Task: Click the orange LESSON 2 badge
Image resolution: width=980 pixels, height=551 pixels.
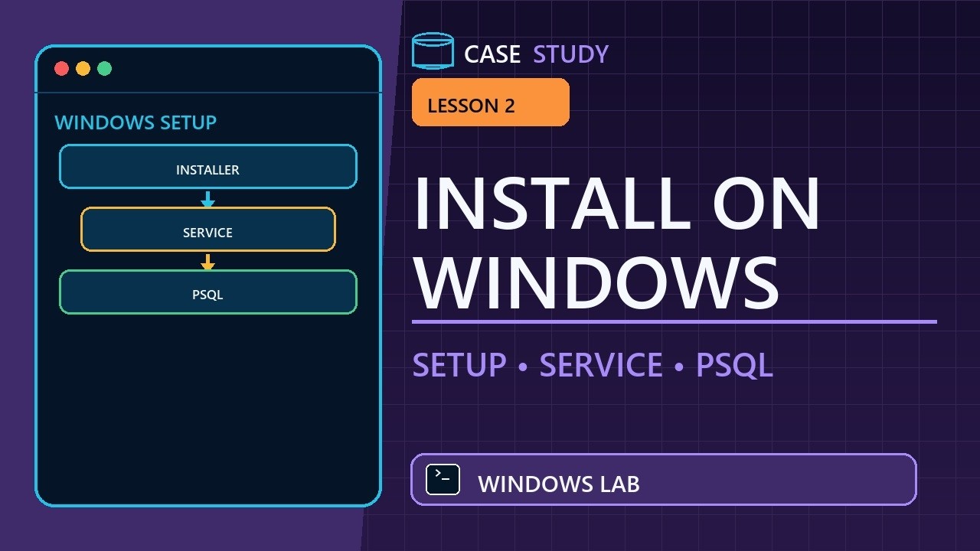Action: [491, 102]
